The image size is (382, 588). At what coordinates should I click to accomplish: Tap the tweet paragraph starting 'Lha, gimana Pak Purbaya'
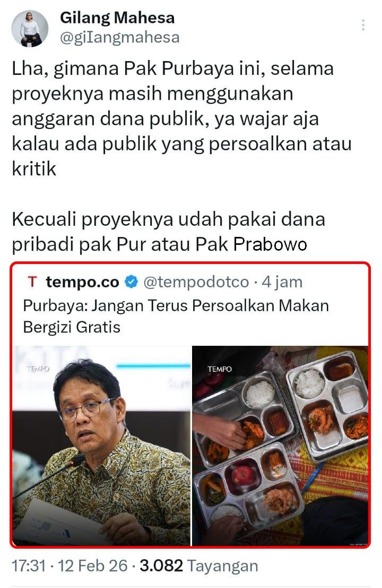pos(181,118)
